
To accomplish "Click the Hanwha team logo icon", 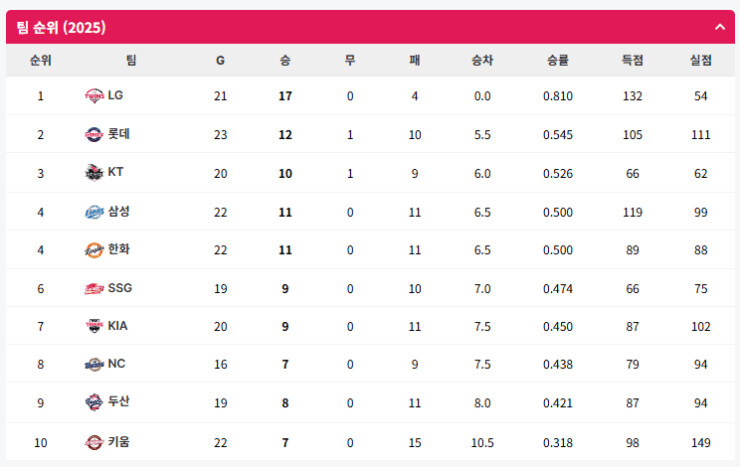I will (x=94, y=249).
